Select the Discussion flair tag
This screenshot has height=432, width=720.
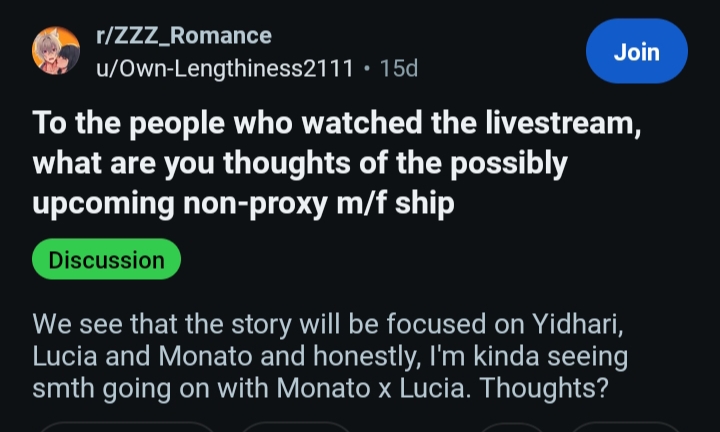[x=106, y=260]
